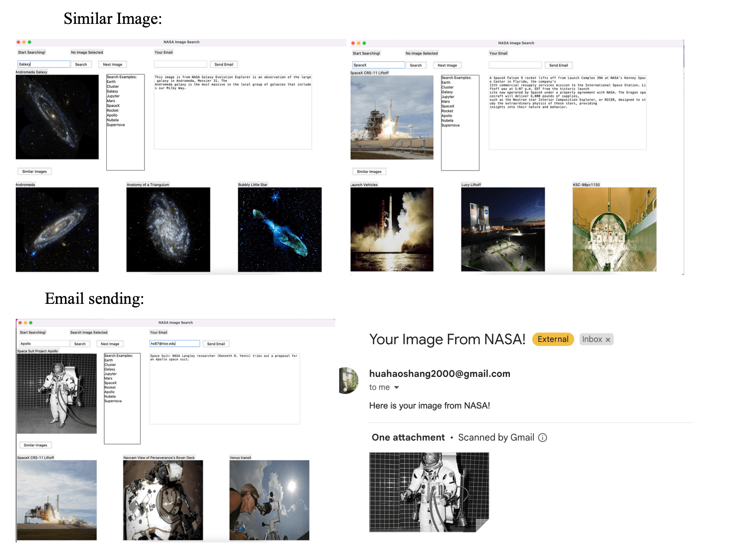Click the yellow External label badge
Screen dimensions: 729x560
point(553,339)
